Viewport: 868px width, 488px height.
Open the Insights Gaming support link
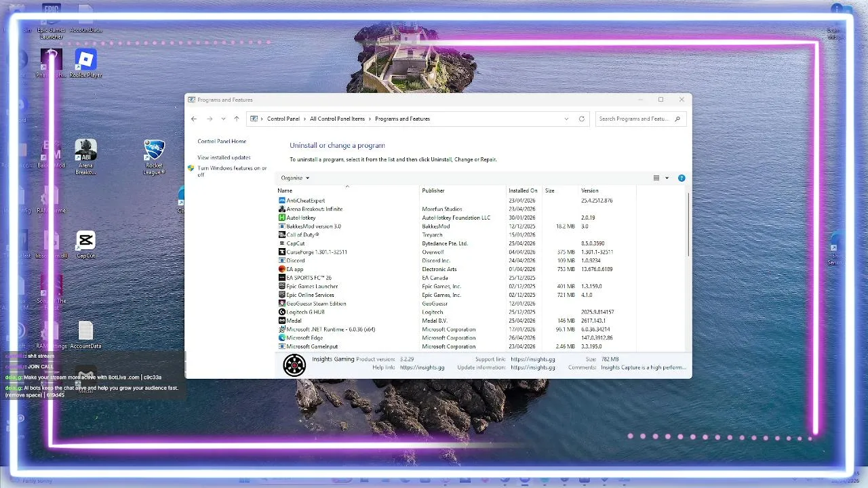click(533, 359)
